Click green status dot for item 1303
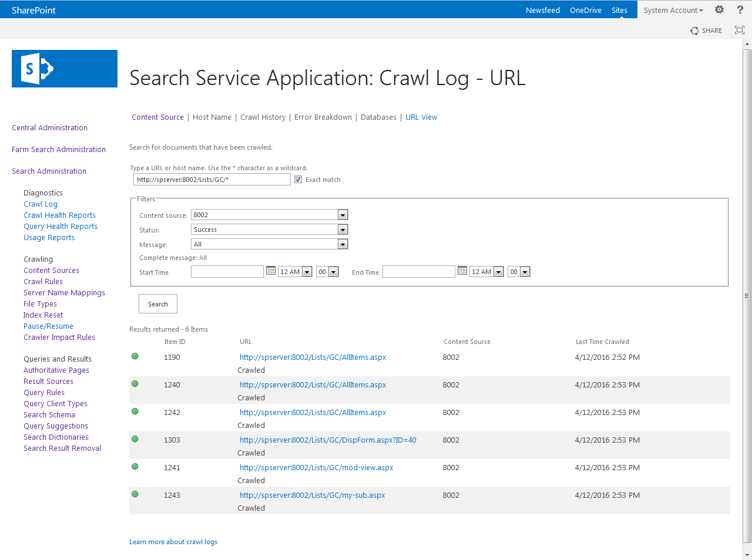This screenshot has height=560, width=752. (135, 439)
